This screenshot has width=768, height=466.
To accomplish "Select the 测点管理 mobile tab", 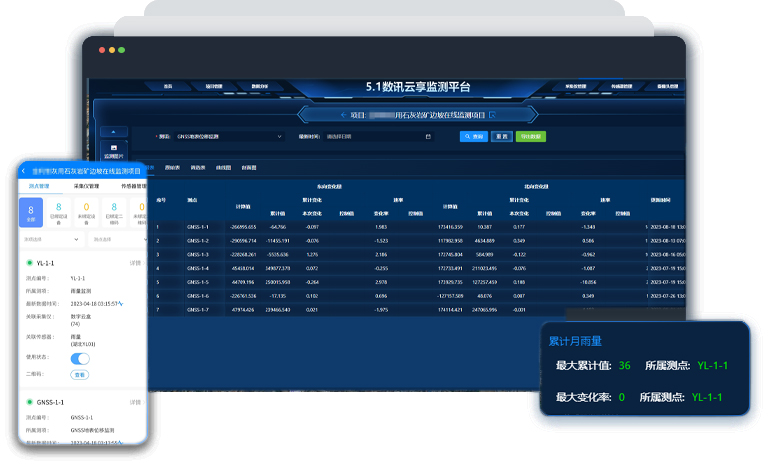I will pos(39,186).
